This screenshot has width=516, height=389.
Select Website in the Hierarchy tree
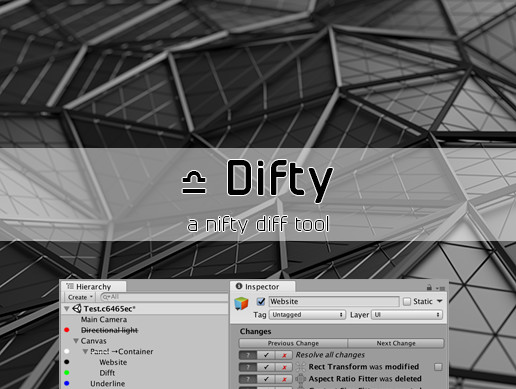coord(113,362)
